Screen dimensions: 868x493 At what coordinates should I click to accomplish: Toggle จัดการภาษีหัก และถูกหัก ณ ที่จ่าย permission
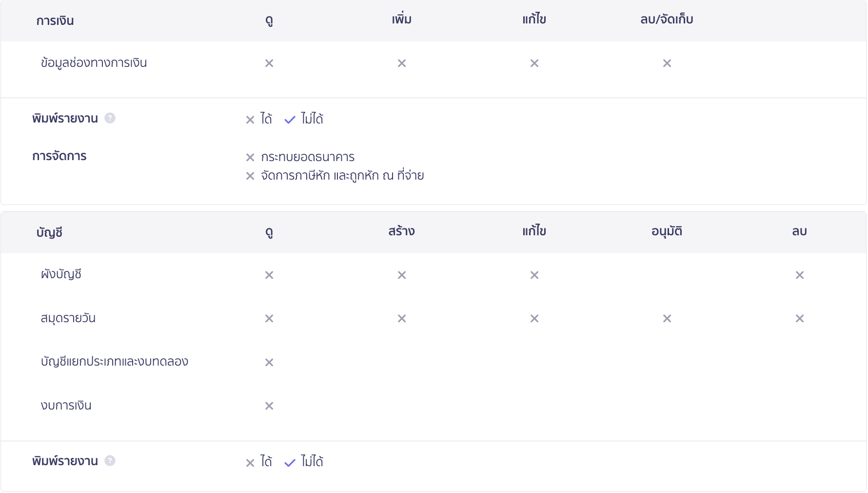click(250, 175)
